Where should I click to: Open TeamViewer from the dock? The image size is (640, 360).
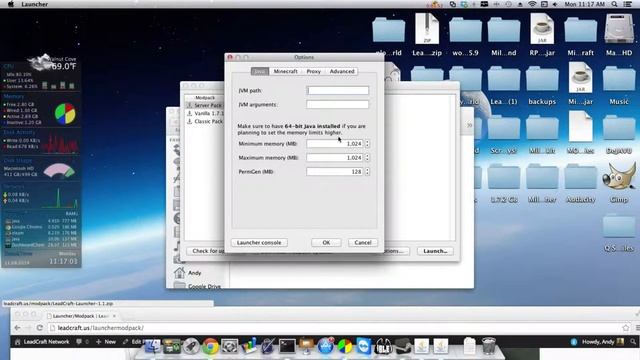coord(364,346)
